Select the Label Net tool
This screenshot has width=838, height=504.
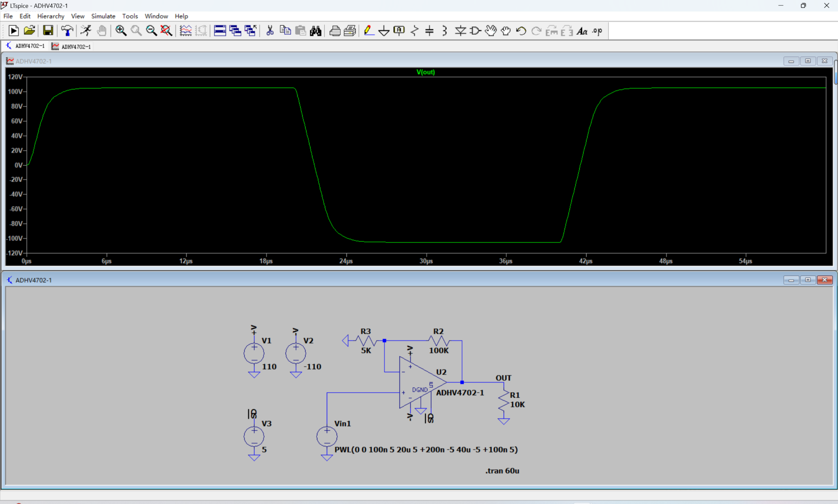click(399, 31)
